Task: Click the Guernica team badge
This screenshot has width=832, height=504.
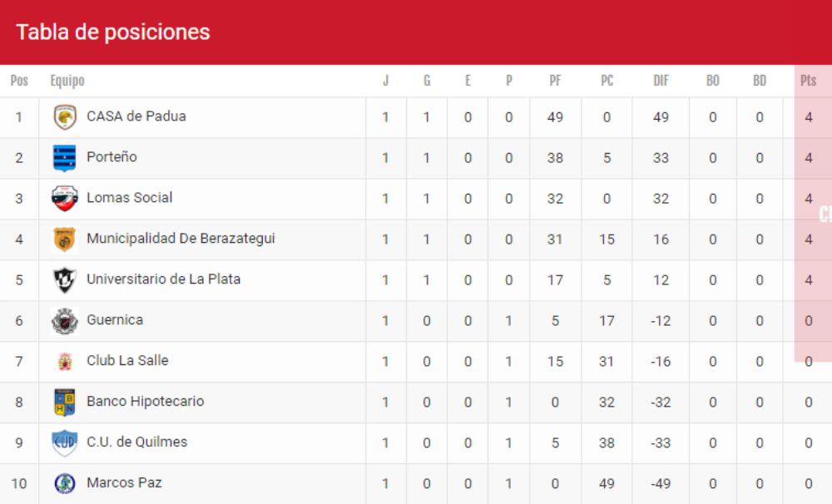Action: tap(65, 321)
